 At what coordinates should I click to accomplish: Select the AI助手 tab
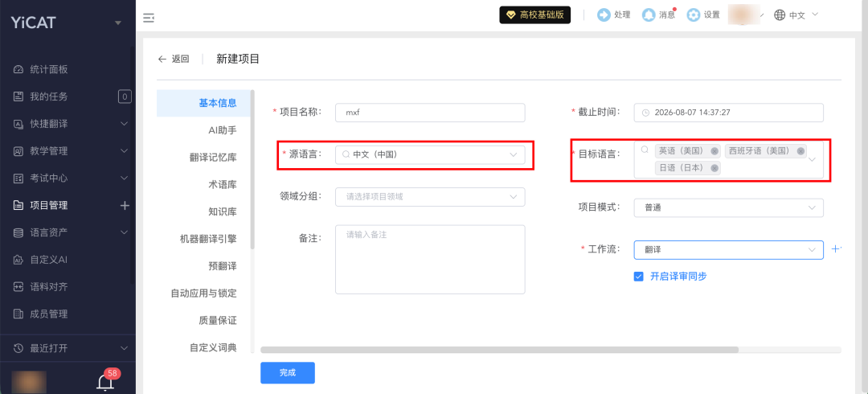(x=203, y=130)
